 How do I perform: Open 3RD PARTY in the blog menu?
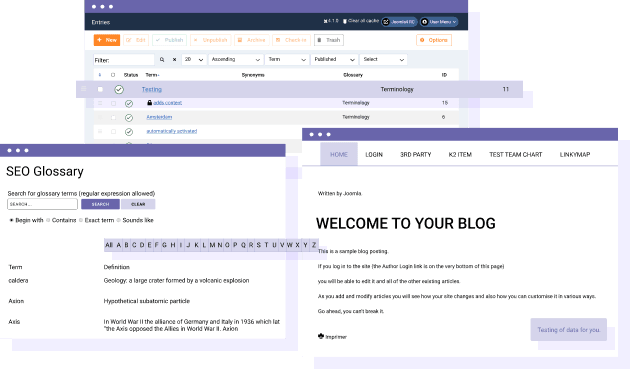pyautogui.click(x=415, y=154)
